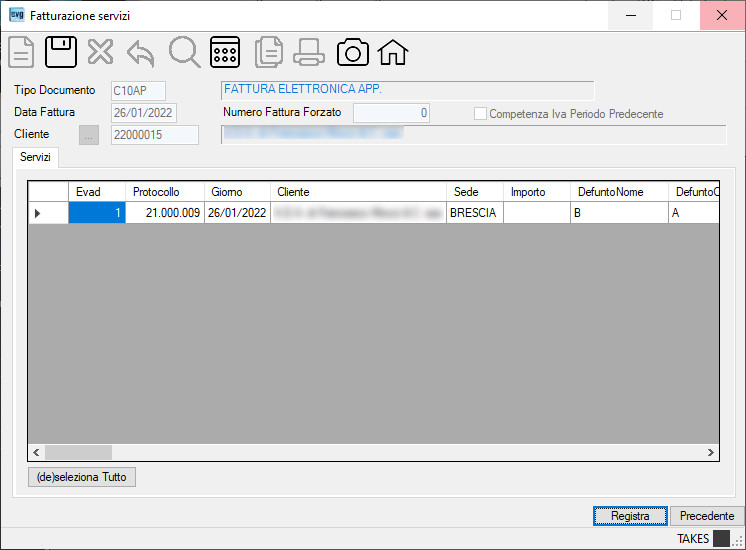The image size is (746, 550).
Task: Open the Cliente lookup ellipsis button
Action: tap(89, 135)
